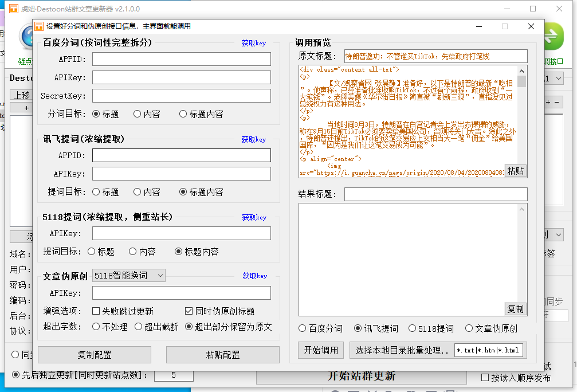Tick the 按读入顺序发布 checkbox
This screenshot has height=392, width=577.
485,378
